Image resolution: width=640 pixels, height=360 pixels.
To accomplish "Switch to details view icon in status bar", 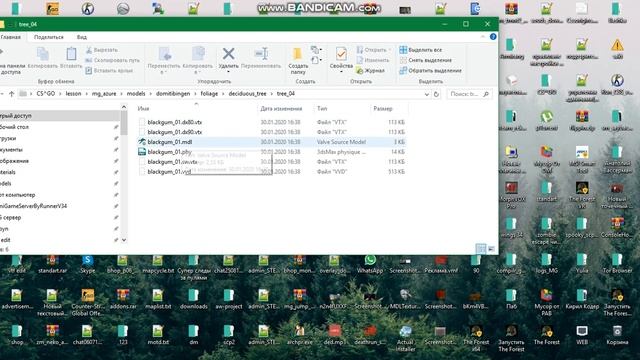I will click(481, 249).
